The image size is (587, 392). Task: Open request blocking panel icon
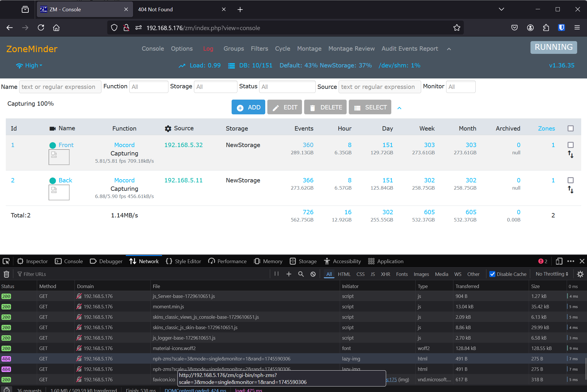click(313, 274)
